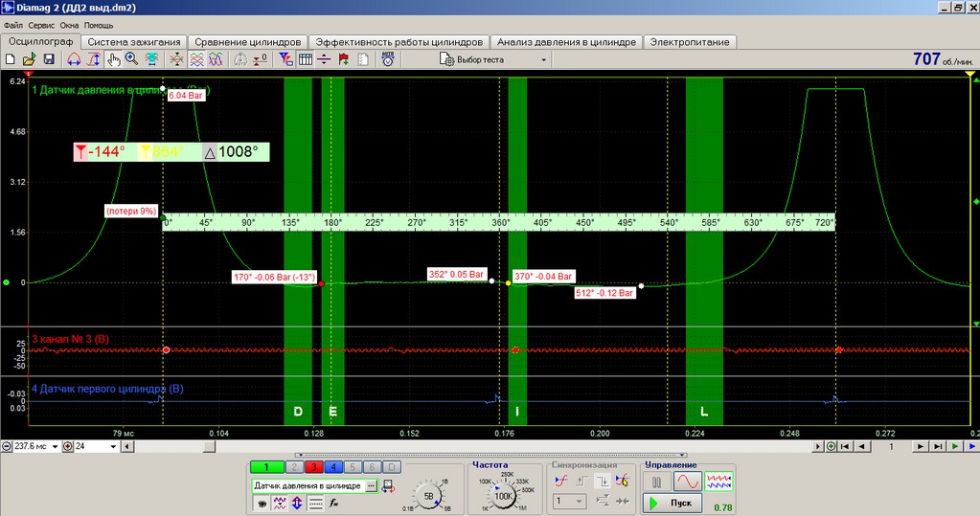
Task: Toggle channel 2 gray button
Action: pos(294,466)
